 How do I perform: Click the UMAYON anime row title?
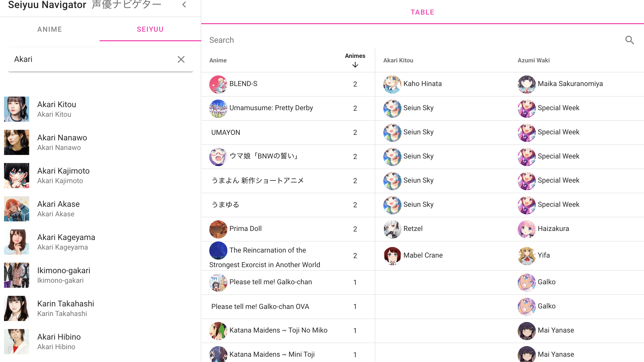click(226, 132)
